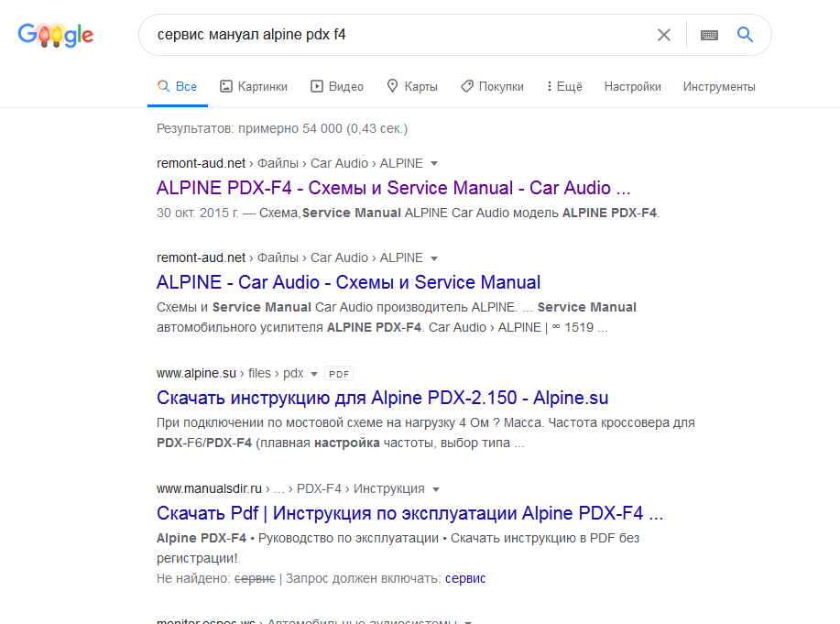Screen dimensions: 840x624
Task: Open Инструменты search tools
Action: point(719,86)
